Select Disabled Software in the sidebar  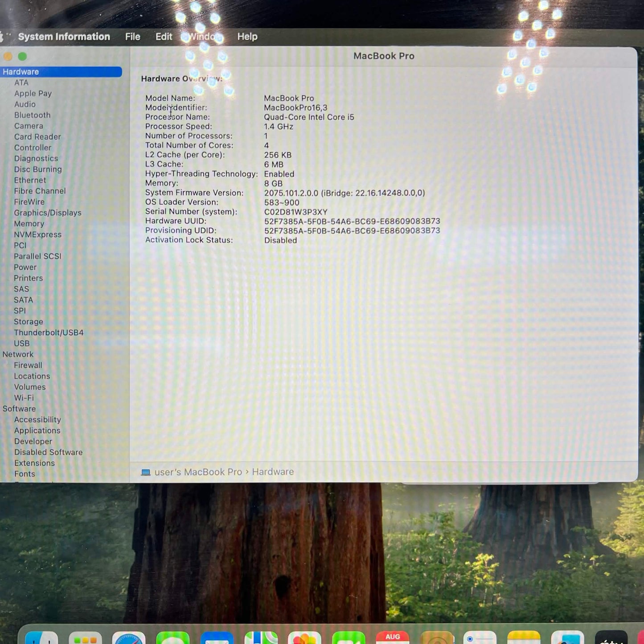[x=48, y=452]
